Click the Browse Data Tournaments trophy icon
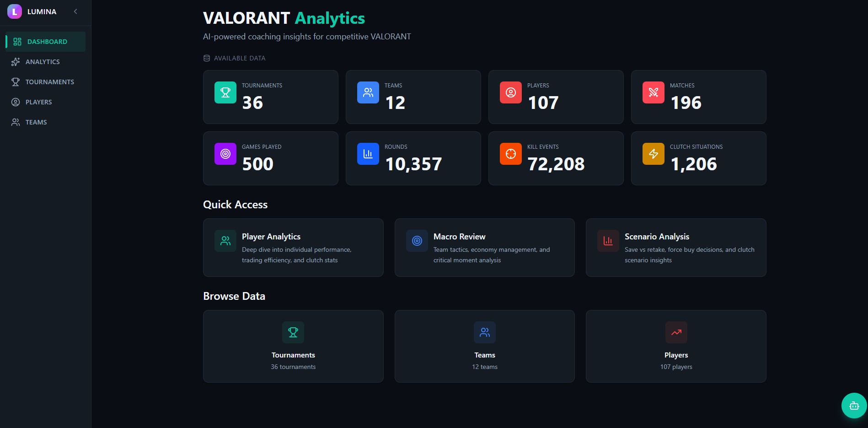The image size is (868, 428). (x=293, y=332)
